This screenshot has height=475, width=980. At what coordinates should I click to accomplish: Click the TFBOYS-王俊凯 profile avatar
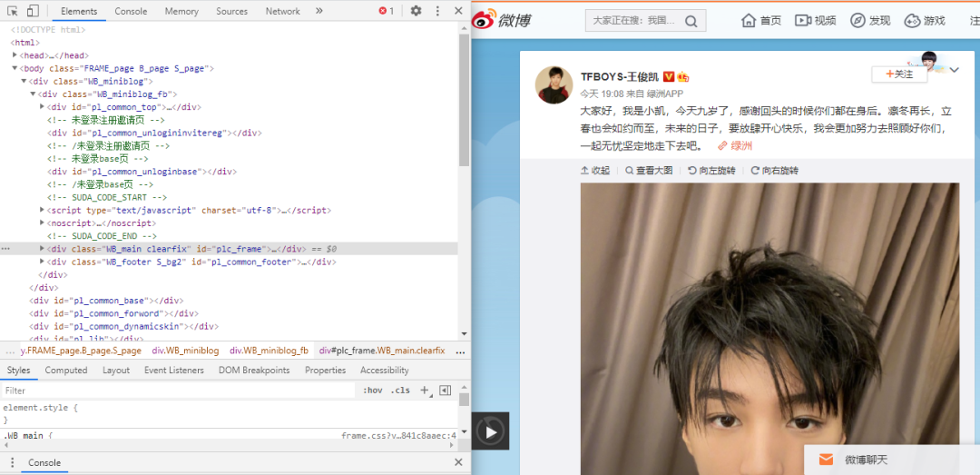(554, 84)
